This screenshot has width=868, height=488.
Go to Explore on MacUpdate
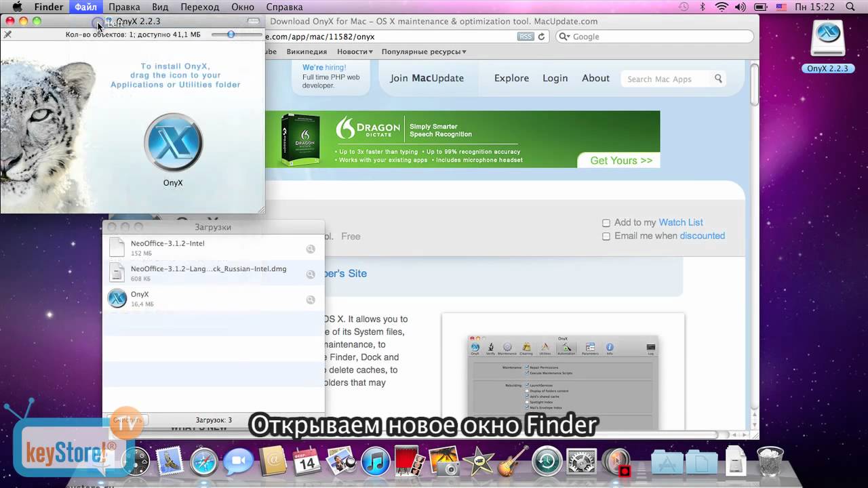pos(511,78)
